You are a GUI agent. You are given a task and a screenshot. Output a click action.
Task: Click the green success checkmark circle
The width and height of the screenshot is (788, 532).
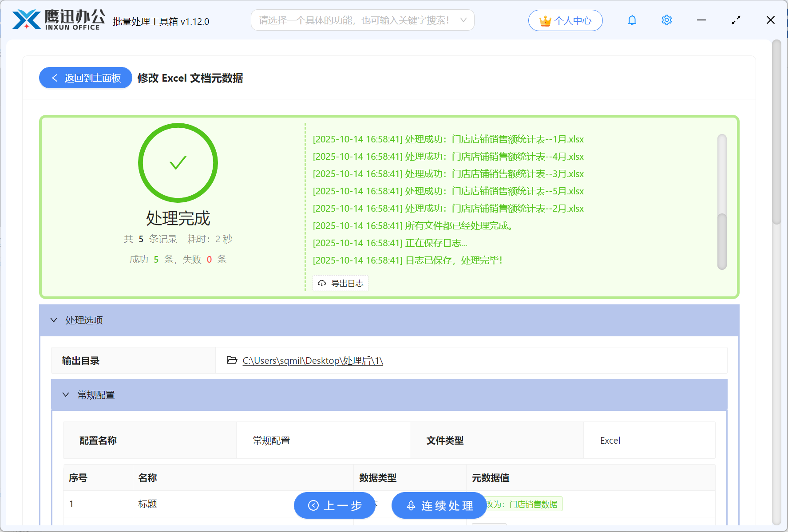coord(178,163)
